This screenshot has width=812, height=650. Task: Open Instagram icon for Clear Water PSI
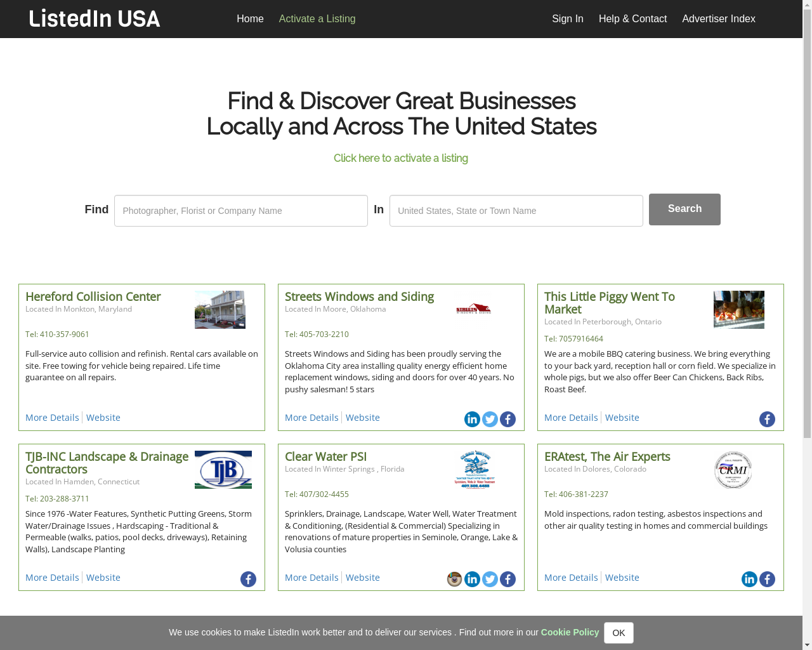point(454,579)
